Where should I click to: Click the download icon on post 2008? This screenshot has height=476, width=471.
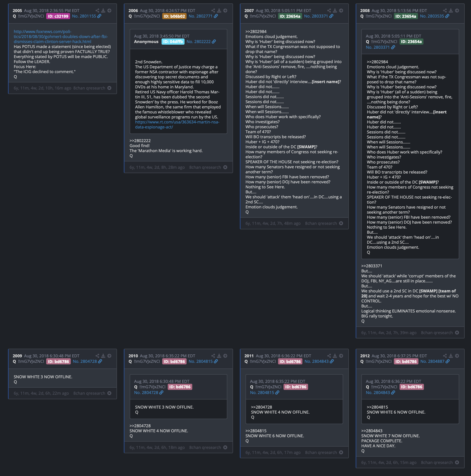451,11
